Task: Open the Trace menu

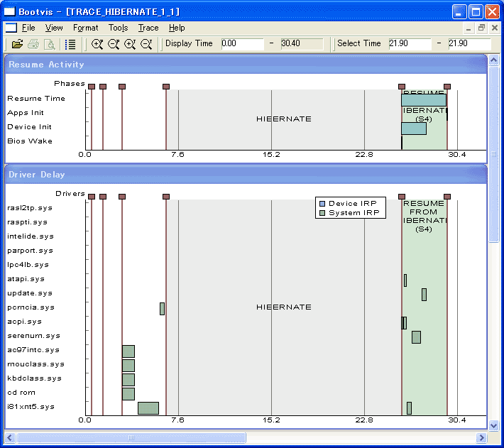Action: tap(148, 28)
